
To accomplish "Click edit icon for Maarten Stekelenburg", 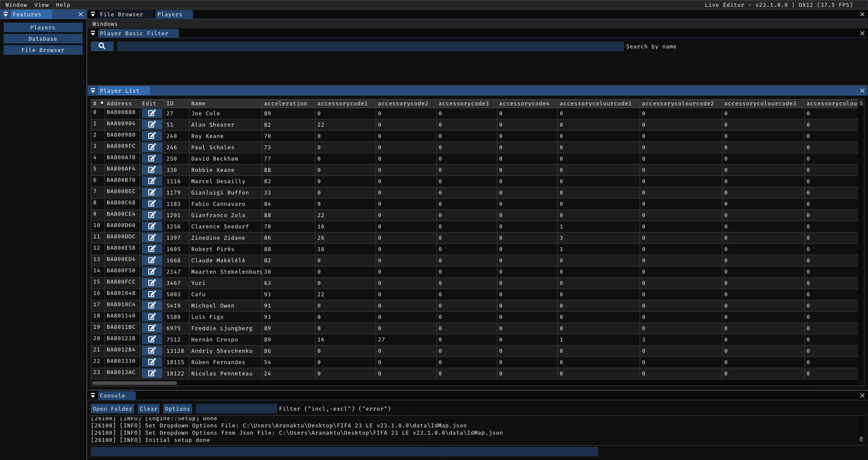I will click(152, 271).
